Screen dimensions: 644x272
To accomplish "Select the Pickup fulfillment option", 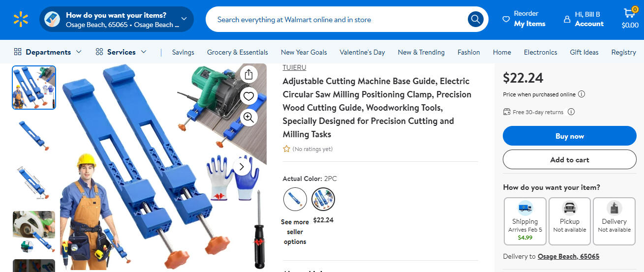I will tap(569, 221).
